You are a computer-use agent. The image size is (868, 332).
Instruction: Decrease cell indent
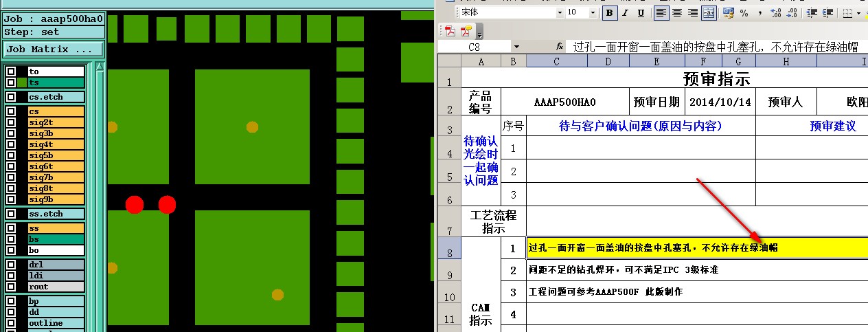(x=812, y=12)
